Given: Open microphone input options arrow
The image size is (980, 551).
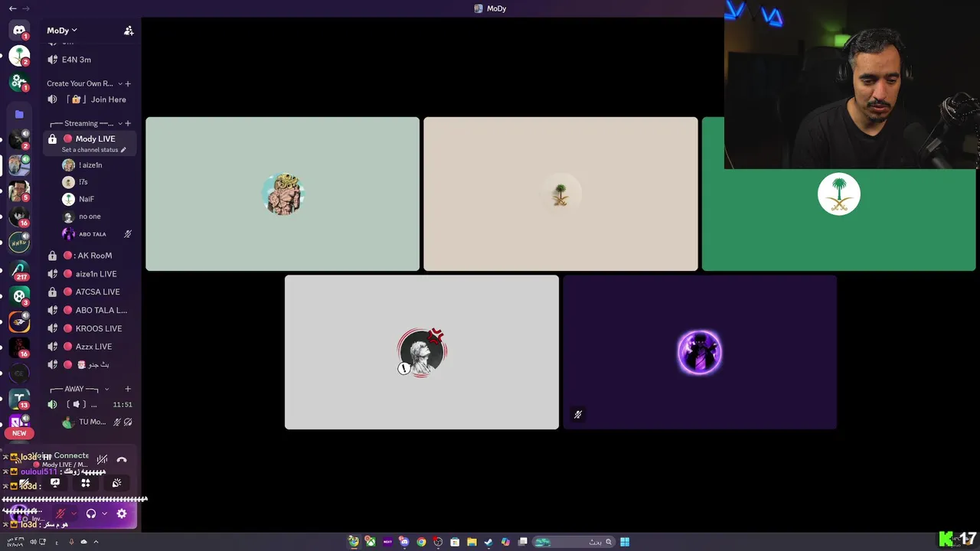Looking at the screenshot, I should (74, 514).
